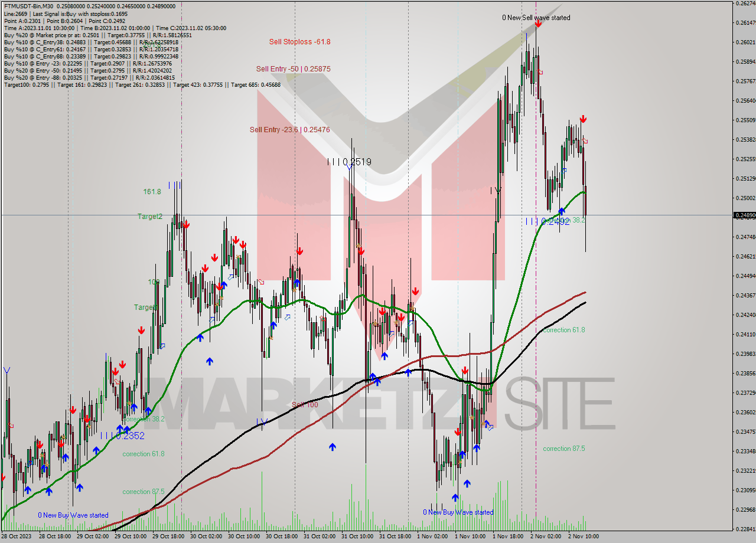Click price axis value 0.25509
The image size is (756, 543).
point(745,120)
